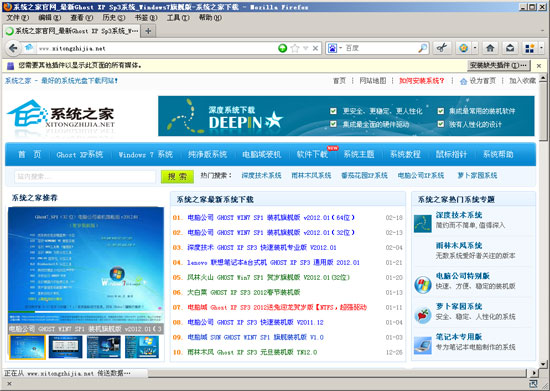Open the address bar history dropdown arrow

click(305, 48)
